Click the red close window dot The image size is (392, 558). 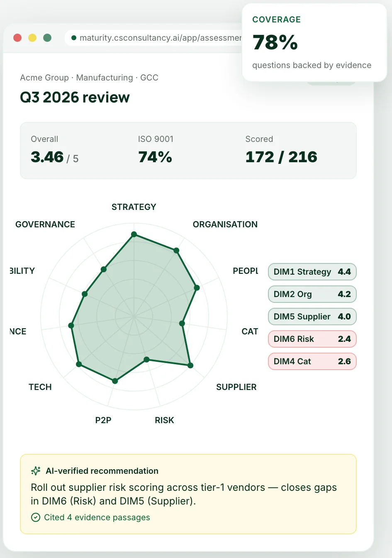click(17, 38)
